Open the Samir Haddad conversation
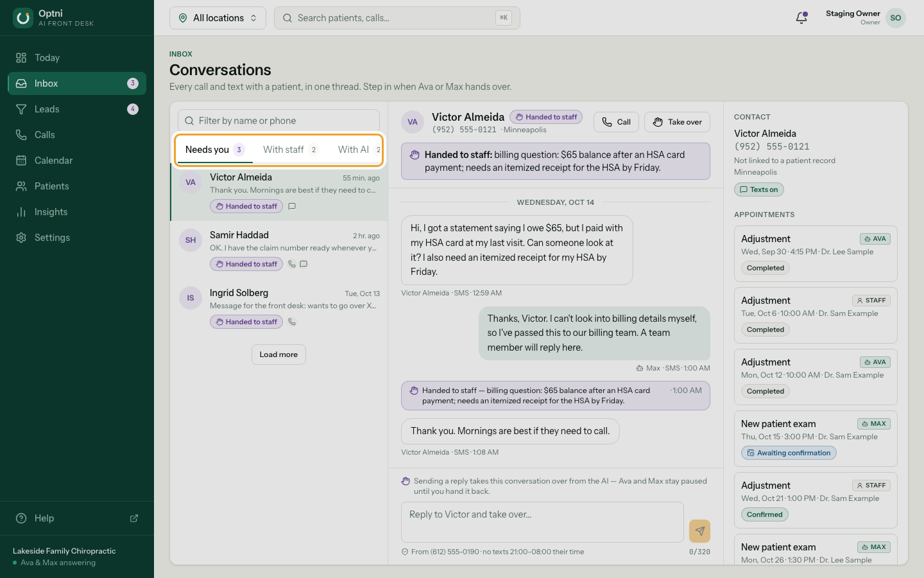 (278, 250)
